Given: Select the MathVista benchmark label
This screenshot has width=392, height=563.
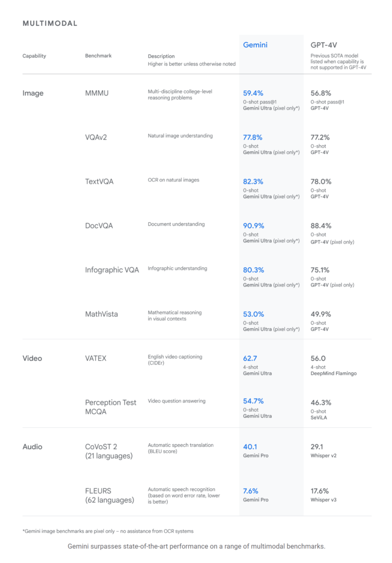Looking at the screenshot, I should tap(101, 314).
